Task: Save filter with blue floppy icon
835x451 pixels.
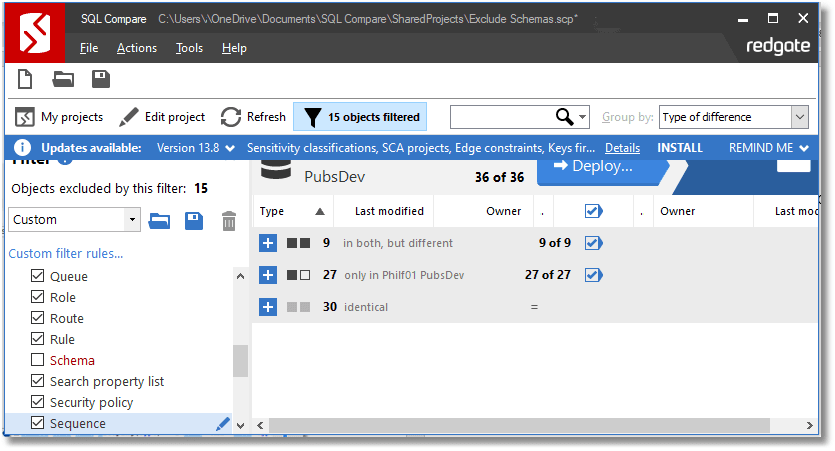Action: pyautogui.click(x=194, y=220)
